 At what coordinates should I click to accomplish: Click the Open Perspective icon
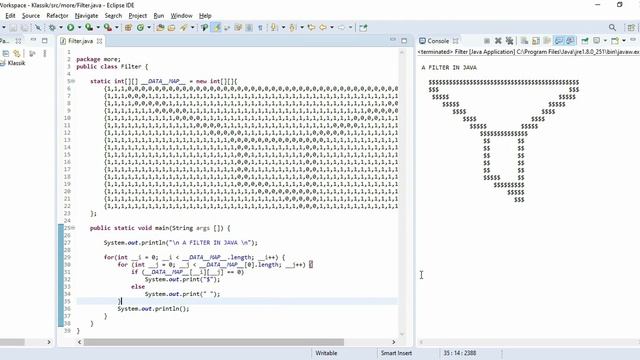click(x=631, y=27)
